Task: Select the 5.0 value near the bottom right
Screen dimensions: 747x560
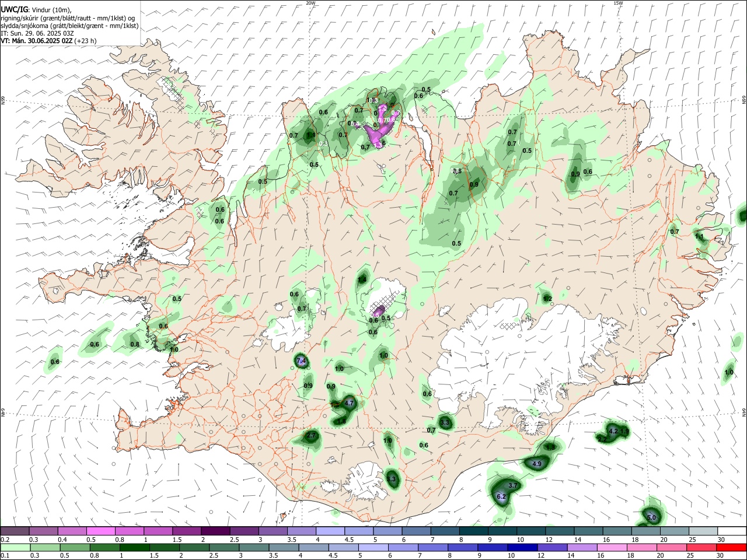Action: pyautogui.click(x=652, y=517)
